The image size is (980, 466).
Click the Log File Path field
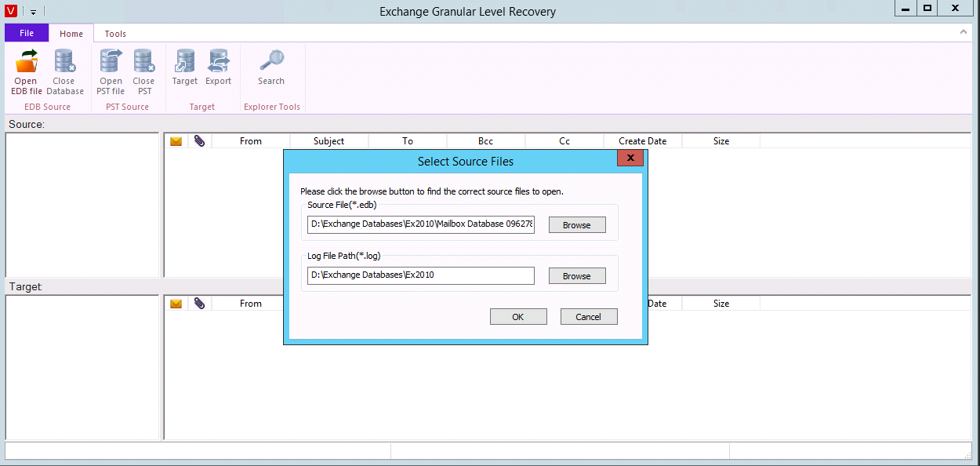pos(421,275)
